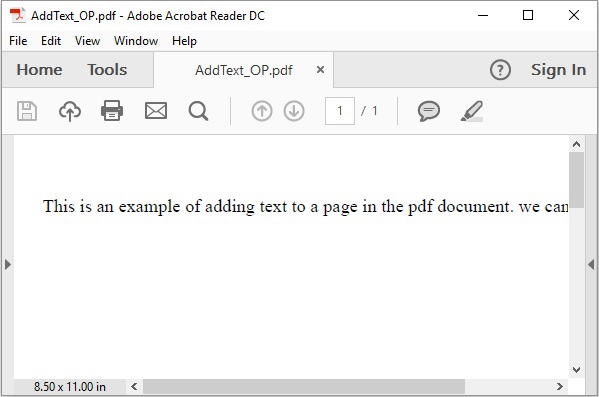Close the Acrobat Reader window
Viewport: 599px width, 397px height.
coord(573,15)
